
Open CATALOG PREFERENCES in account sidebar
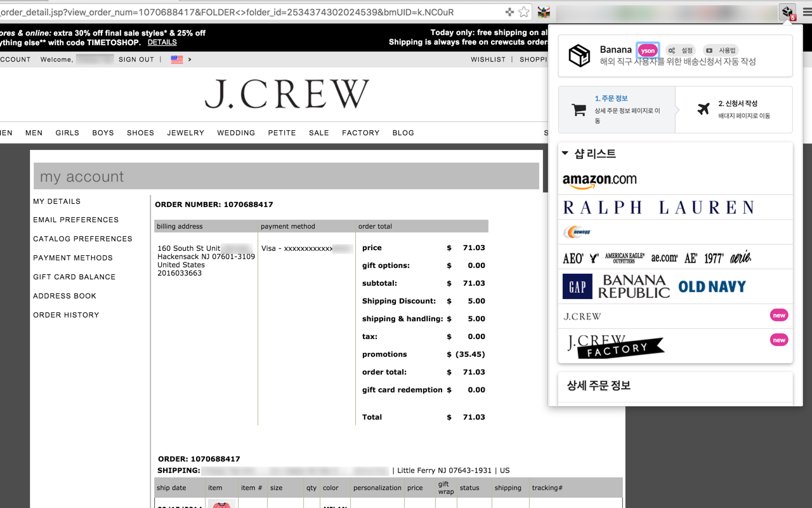click(x=83, y=239)
